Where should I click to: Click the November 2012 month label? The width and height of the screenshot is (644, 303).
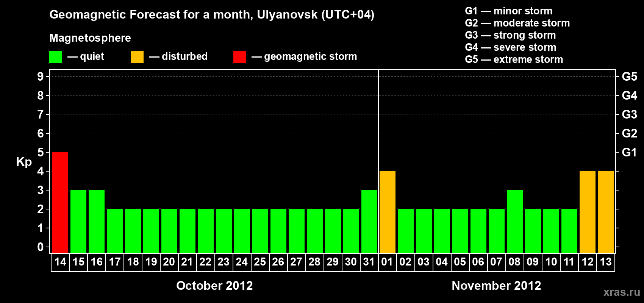click(496, 286)
